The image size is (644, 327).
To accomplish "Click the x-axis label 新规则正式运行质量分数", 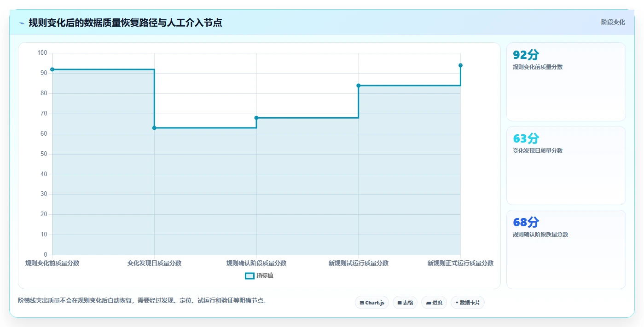I will coord(460,264).
